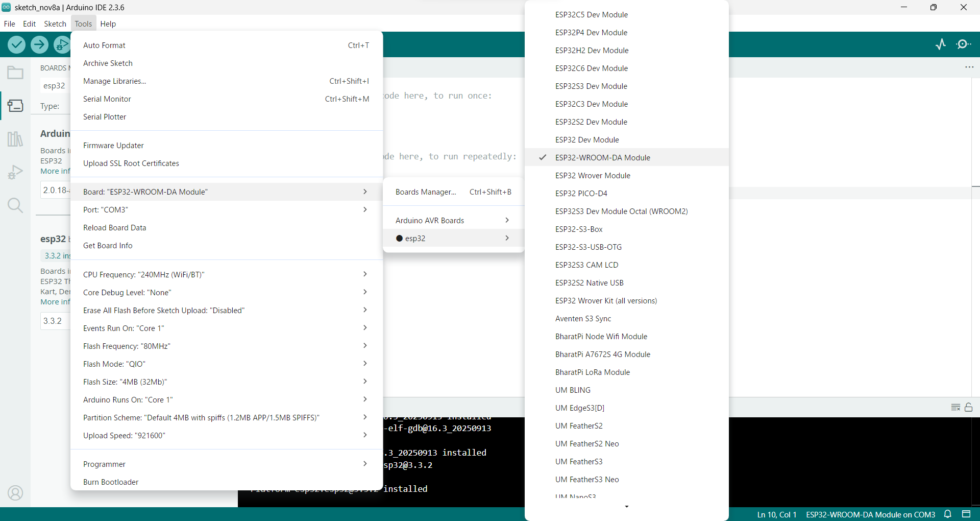Select ESP32-S3-Box board
This screenshot has height=521, width=980.
627,229
